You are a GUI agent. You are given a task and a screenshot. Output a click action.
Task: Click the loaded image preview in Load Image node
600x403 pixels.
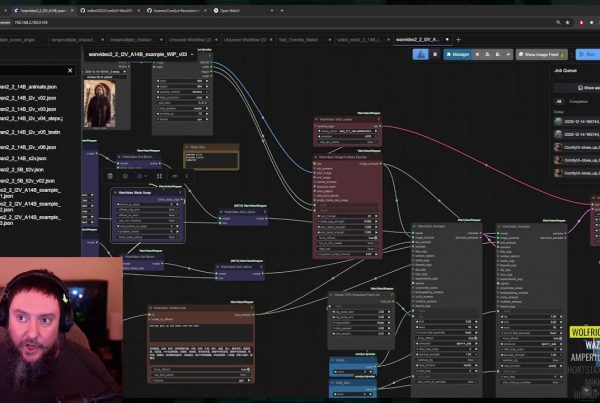pos(101,104)
